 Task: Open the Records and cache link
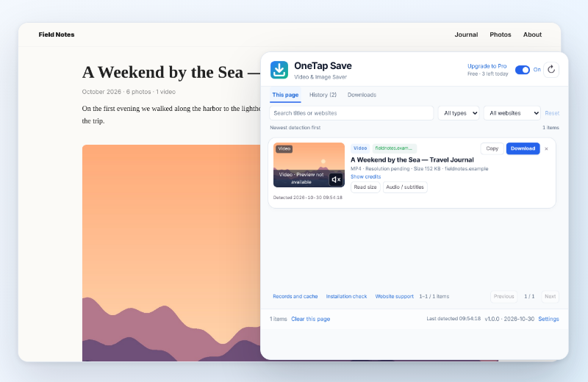(x=295, y=297)
